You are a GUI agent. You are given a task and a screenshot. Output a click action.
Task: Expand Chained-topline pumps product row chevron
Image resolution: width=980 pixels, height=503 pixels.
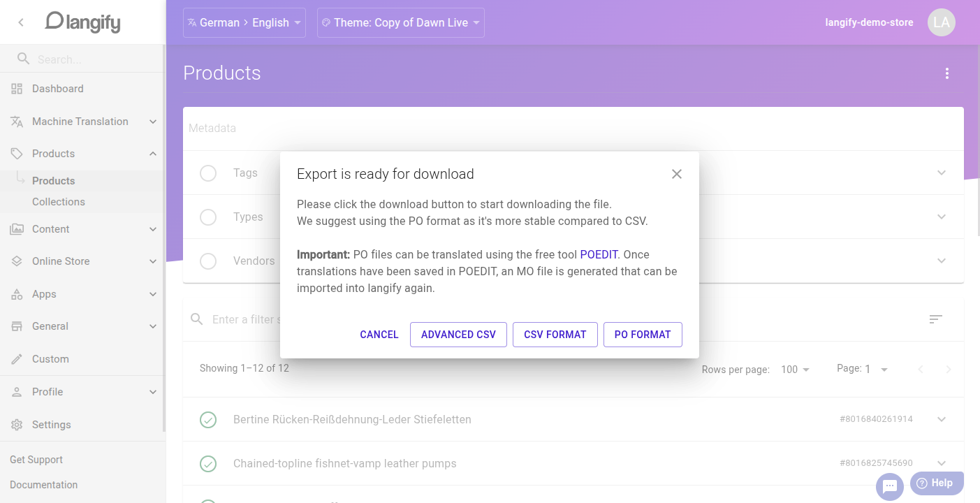[942, 463]
